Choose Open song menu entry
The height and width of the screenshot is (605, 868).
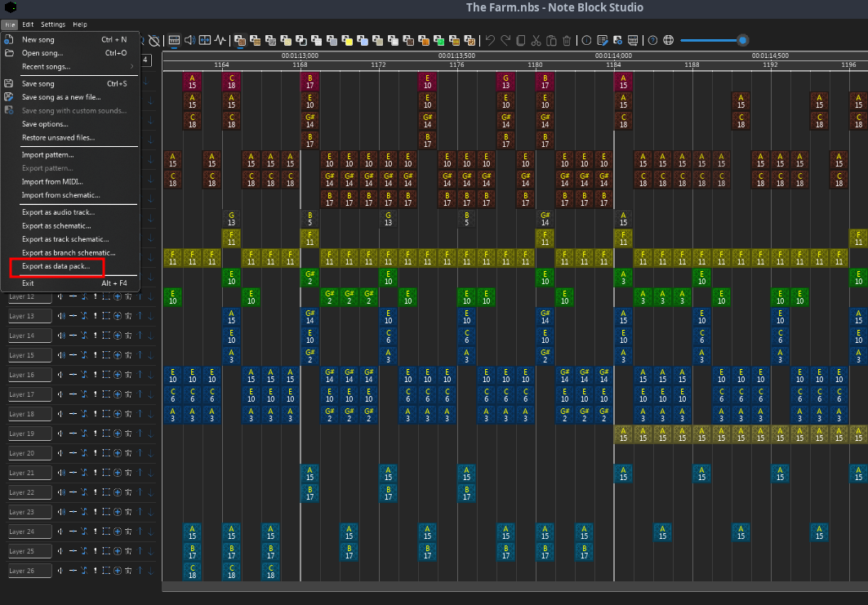(70, 53)
